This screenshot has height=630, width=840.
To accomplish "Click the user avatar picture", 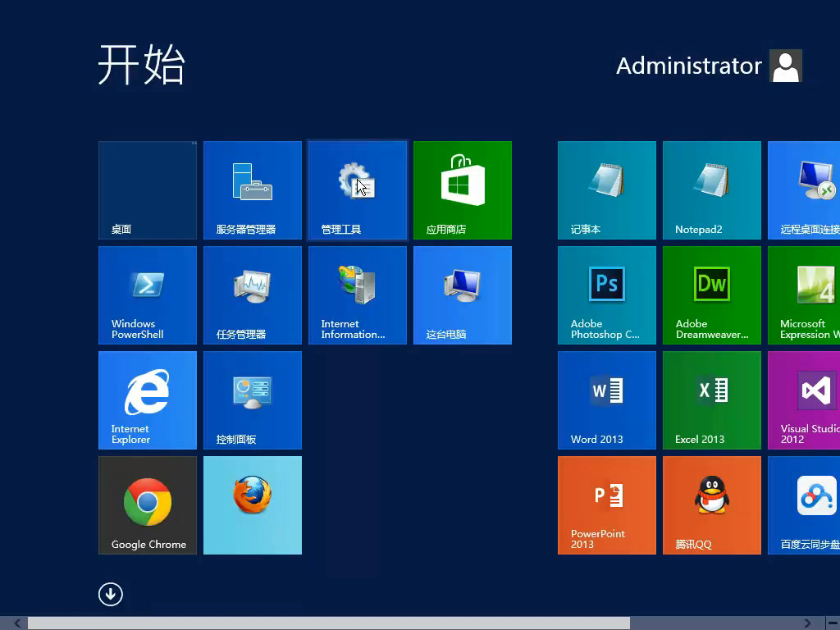I will (786, 66).
